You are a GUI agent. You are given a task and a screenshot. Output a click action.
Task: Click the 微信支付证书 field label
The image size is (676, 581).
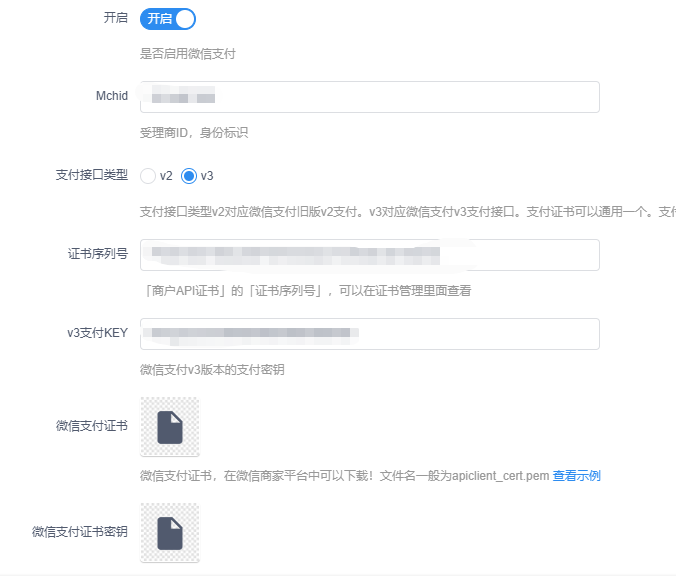(91, 426)
